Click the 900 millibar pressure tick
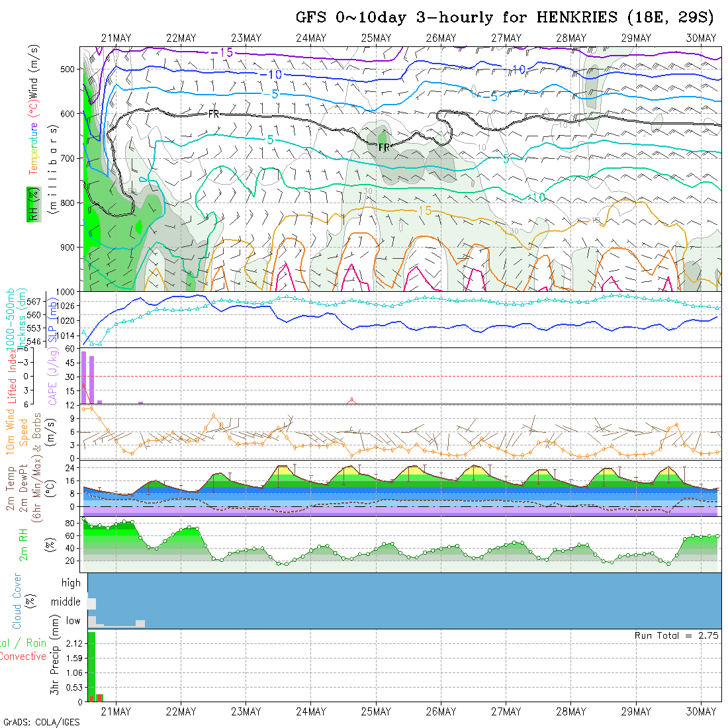 tap(68, 248)
